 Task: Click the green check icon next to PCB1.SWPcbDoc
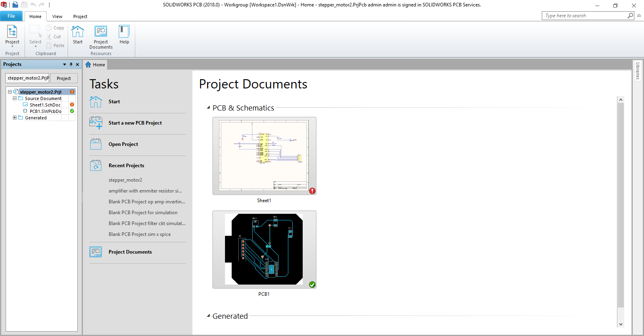pyautogui.click(x=72, y=111)
